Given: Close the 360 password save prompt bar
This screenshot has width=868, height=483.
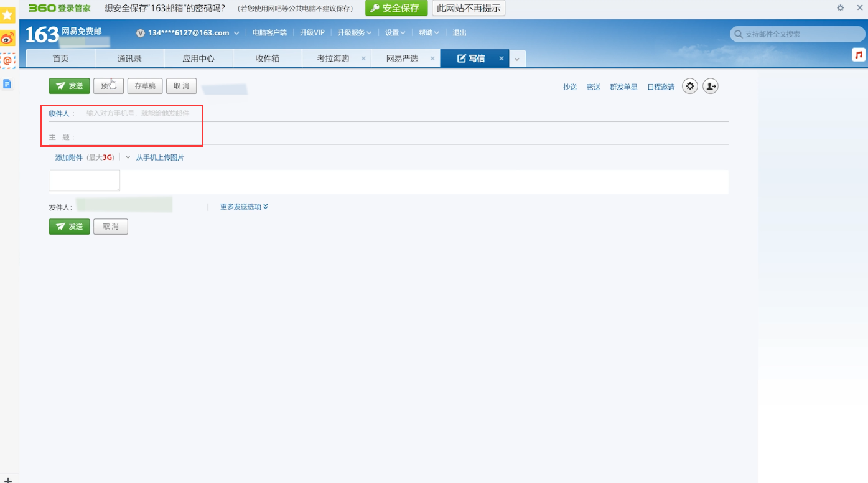Looking at the screenshot, I should [859, 8].
